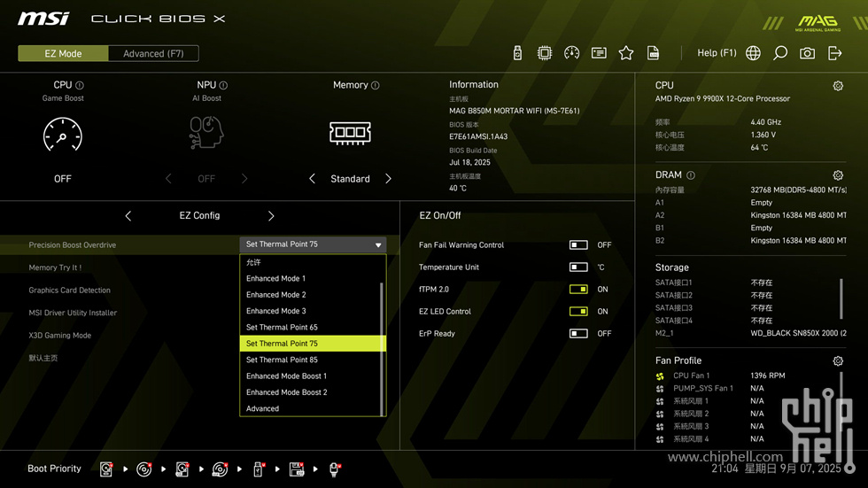Select Advanced option in dropdown list
The height and width of the screenshot is (488, 868).
point(310,409)
